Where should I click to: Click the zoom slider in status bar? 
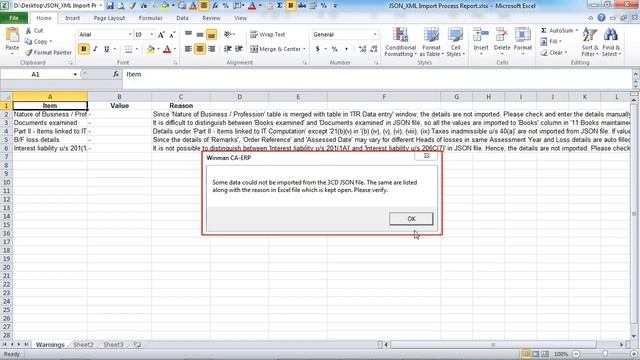point(605,354)
